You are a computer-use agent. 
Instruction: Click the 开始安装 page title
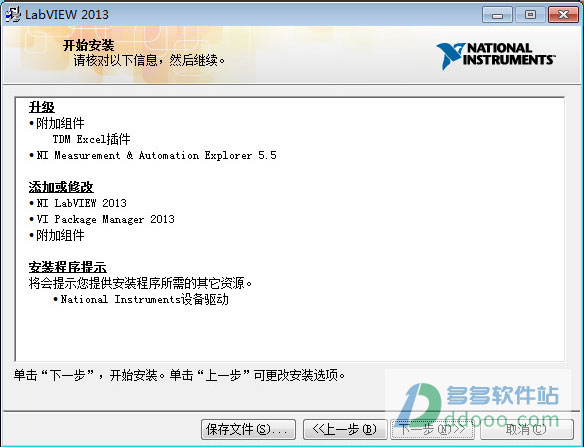88,45
